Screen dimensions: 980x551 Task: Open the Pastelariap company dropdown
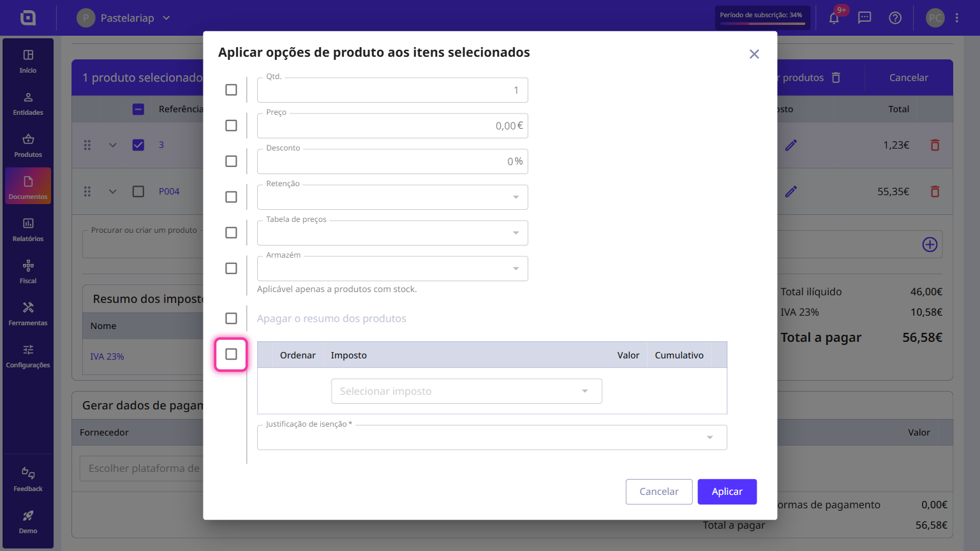click(124, 18)
